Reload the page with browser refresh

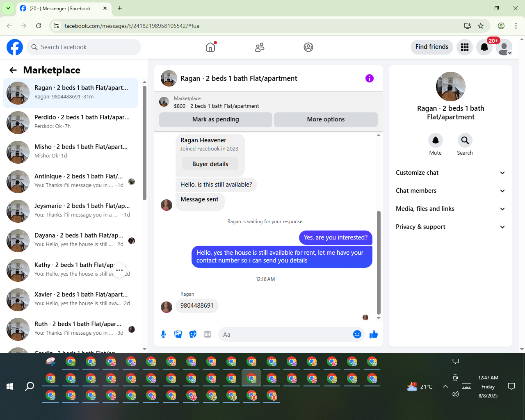click(x=39, y=26)
